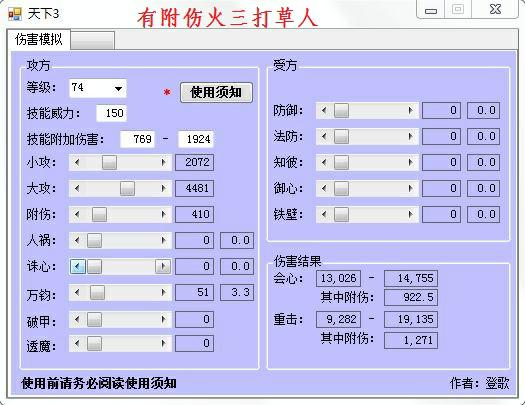Click the 重击 附伤 value 1,271

pos(411,341)
